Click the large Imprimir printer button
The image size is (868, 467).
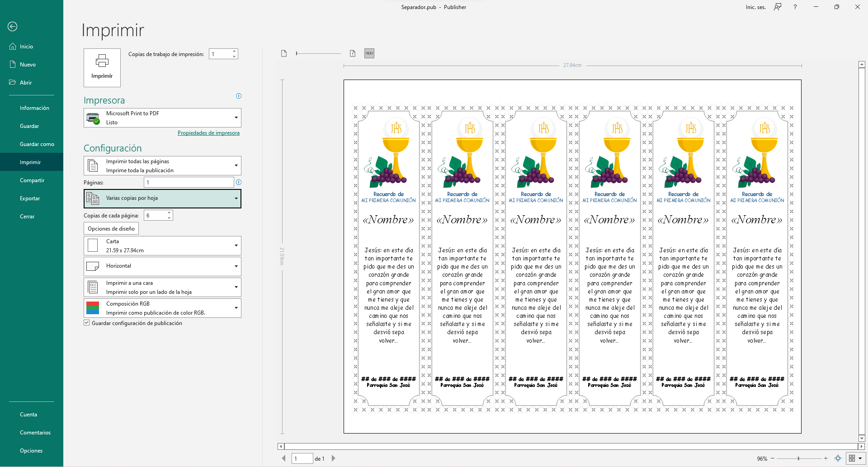[x=102, y=67]
